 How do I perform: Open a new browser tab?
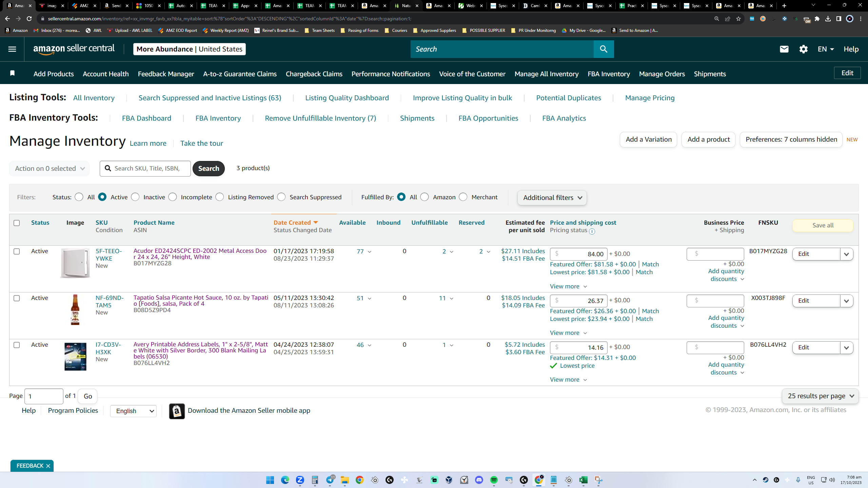click(784, 5)
